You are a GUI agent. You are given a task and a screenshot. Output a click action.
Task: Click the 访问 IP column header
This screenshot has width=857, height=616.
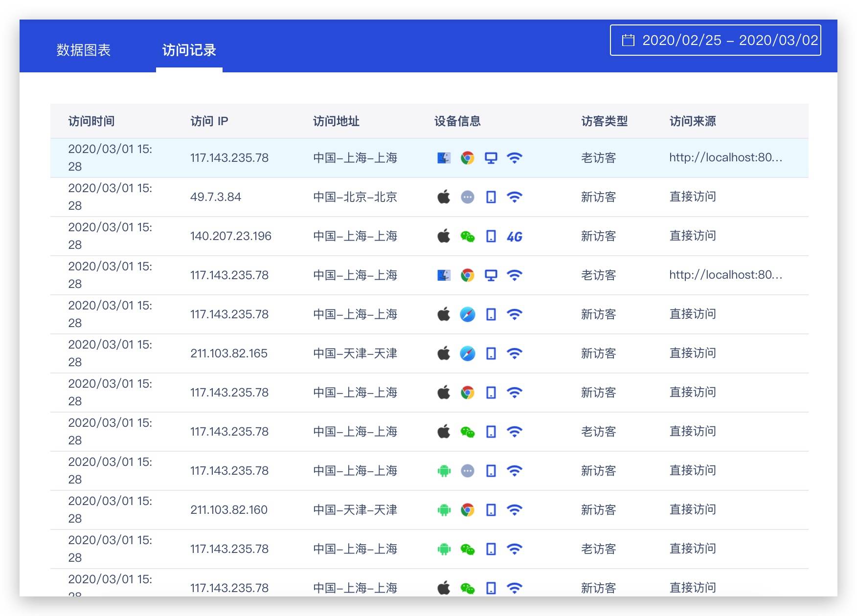pos(209,121)
